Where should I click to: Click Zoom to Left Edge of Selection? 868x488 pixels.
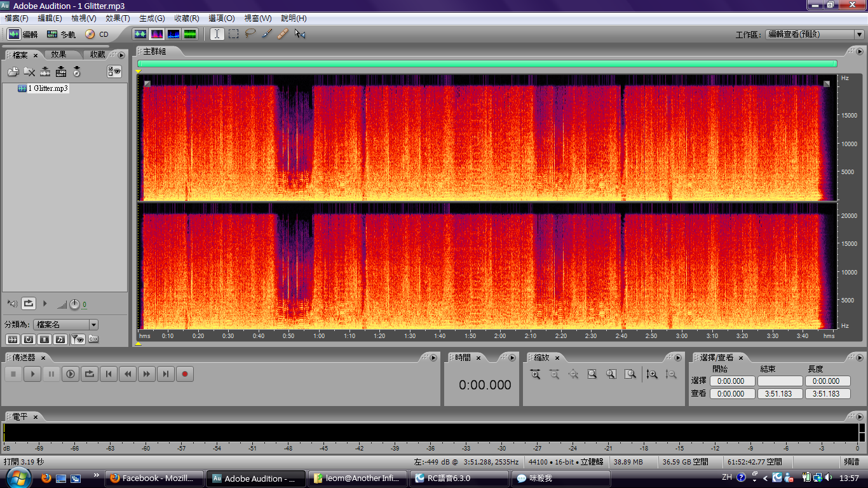(611, 374)
